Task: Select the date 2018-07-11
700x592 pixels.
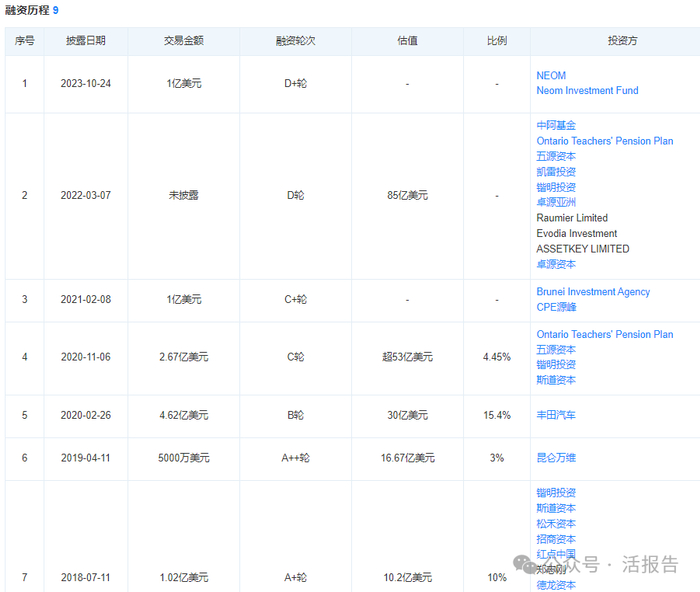Action: 86,578
